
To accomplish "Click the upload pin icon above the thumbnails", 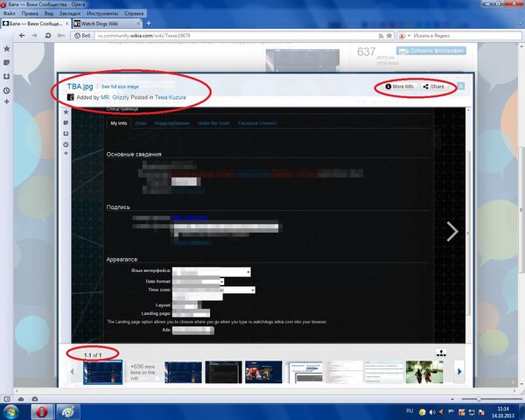I will click(441, 353).
